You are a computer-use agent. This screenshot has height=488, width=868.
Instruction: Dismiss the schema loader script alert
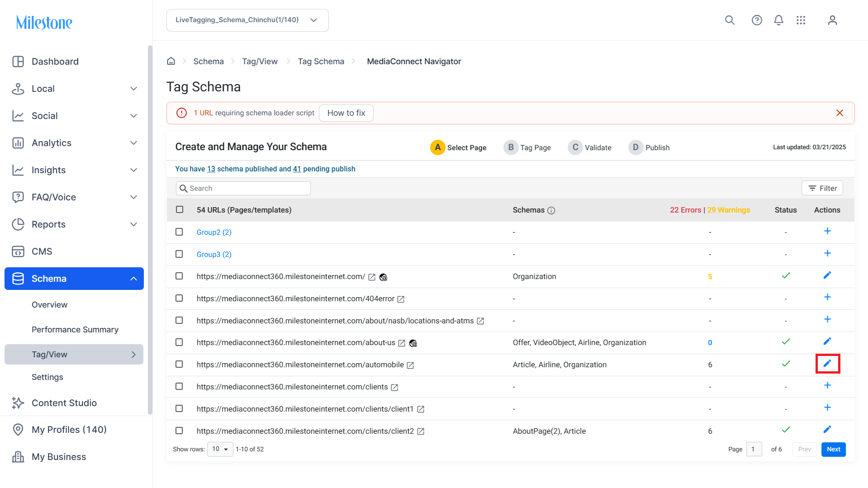point(840,113)
